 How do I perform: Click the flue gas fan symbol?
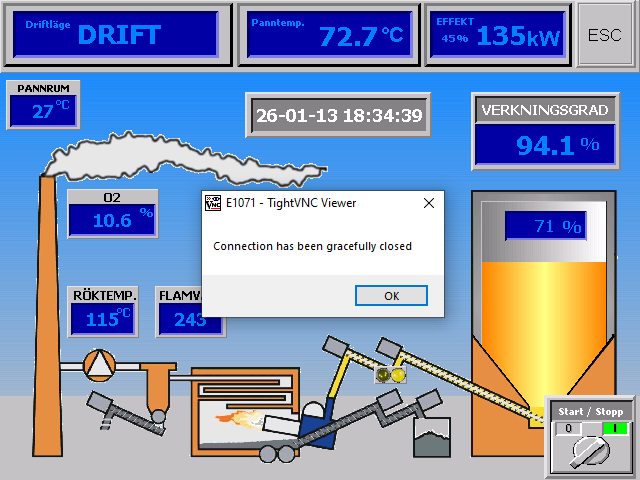(99, 365)
